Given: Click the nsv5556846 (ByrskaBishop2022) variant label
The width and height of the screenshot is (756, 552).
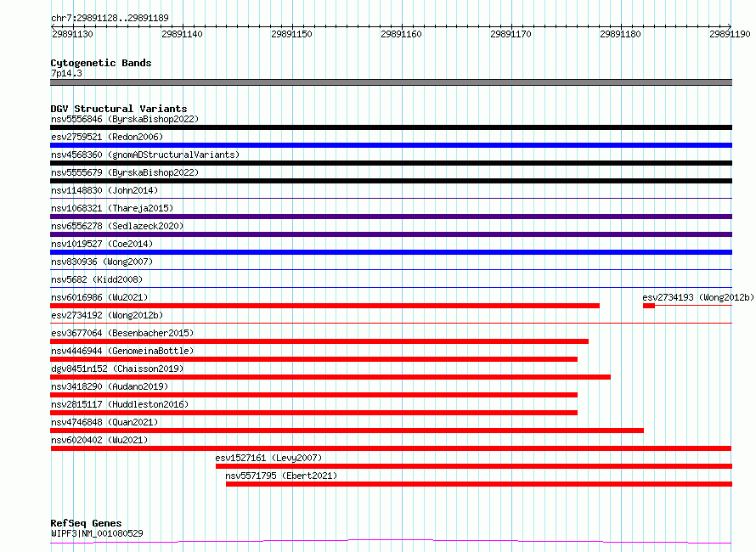Looking at the screenshot, I should pyautogui.click(x=125, y=119).
